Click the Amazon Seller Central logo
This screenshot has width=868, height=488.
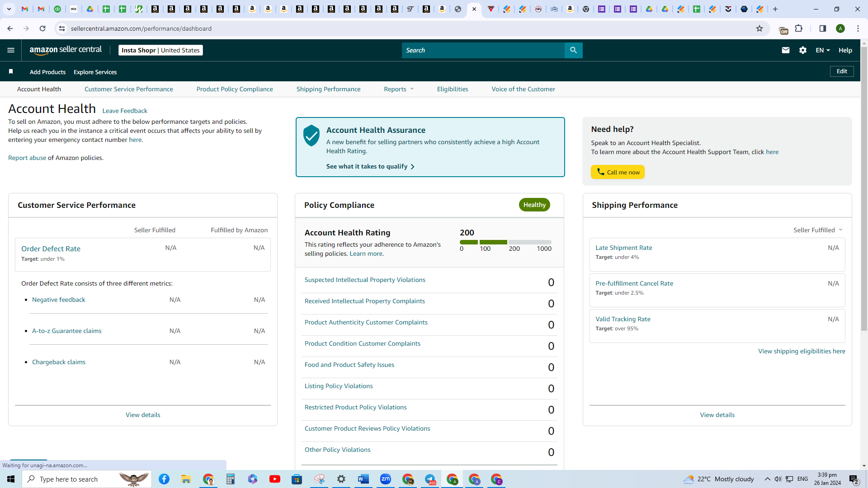pos(66,50)
